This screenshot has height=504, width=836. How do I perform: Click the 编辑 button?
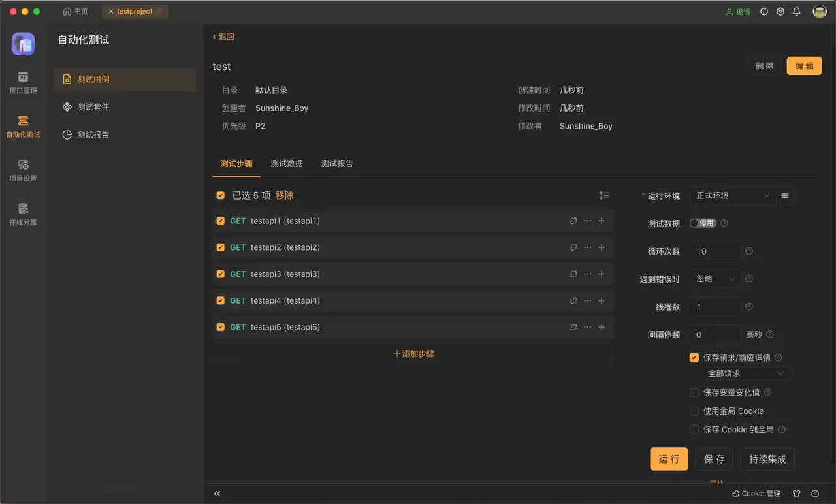coord(804,66)
